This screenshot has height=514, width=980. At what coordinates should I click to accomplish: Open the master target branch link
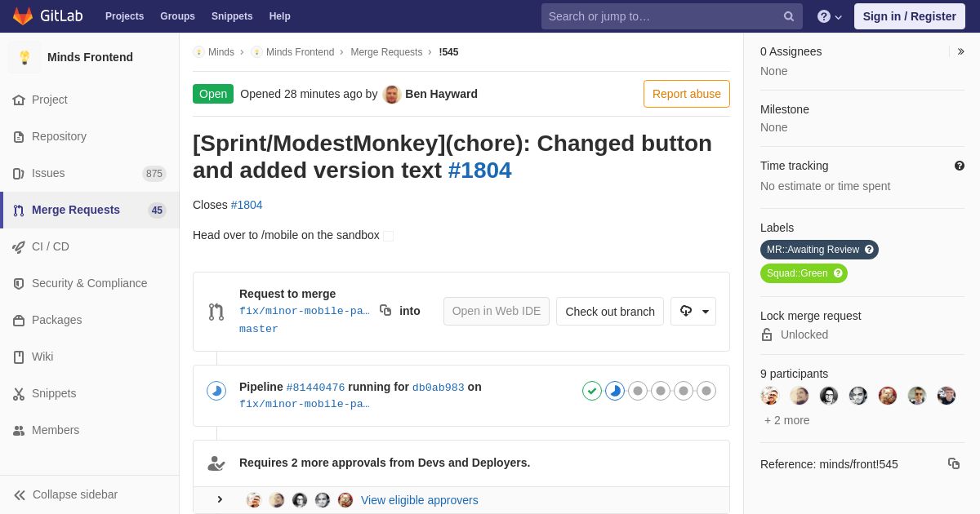click(259, 329)
